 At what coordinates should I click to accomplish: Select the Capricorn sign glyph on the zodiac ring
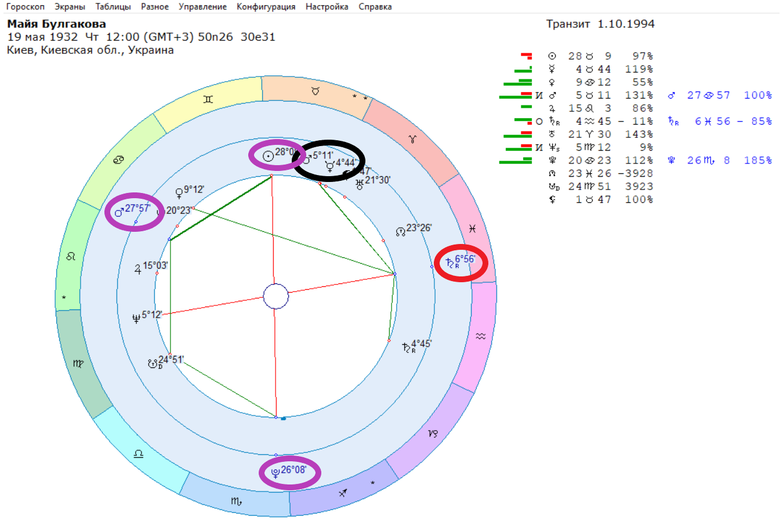click(x=433, y=433)
